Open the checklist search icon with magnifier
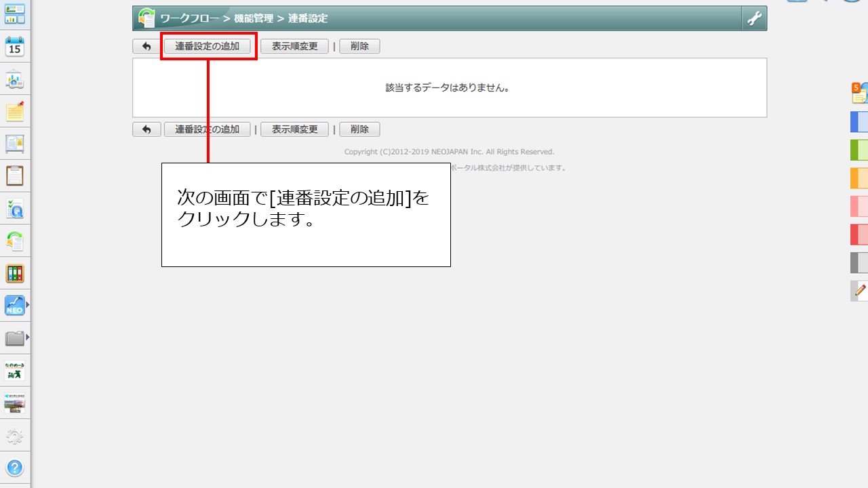The image size is (868, 488). [15, 209]
